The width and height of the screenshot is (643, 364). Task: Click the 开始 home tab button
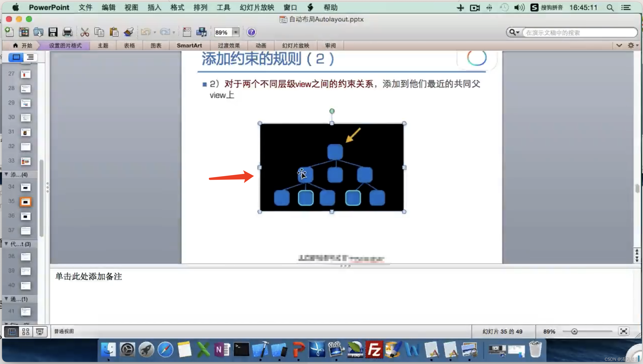click(x=22, y=45)
